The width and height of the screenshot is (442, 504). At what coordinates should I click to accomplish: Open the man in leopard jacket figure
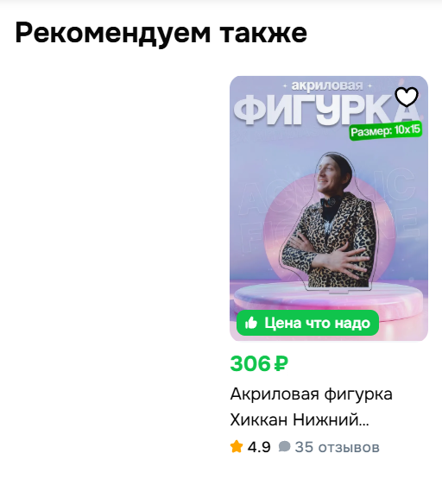tap(329, 222)
